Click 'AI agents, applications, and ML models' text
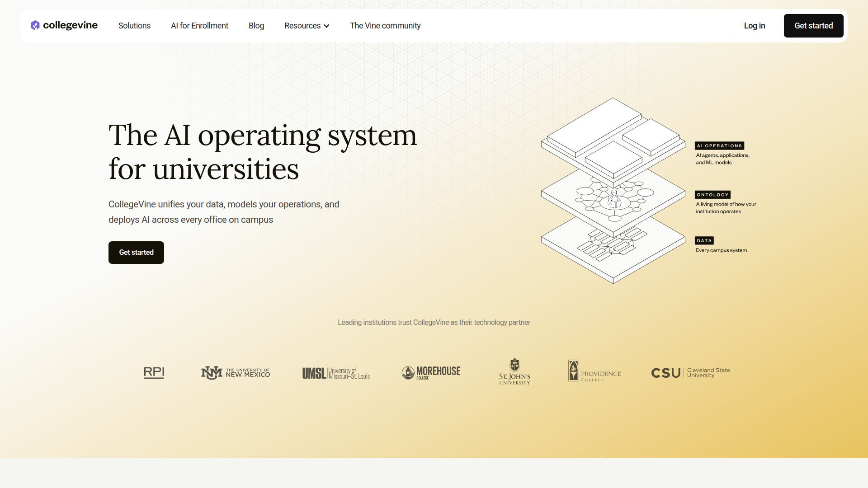 [722, 159]
